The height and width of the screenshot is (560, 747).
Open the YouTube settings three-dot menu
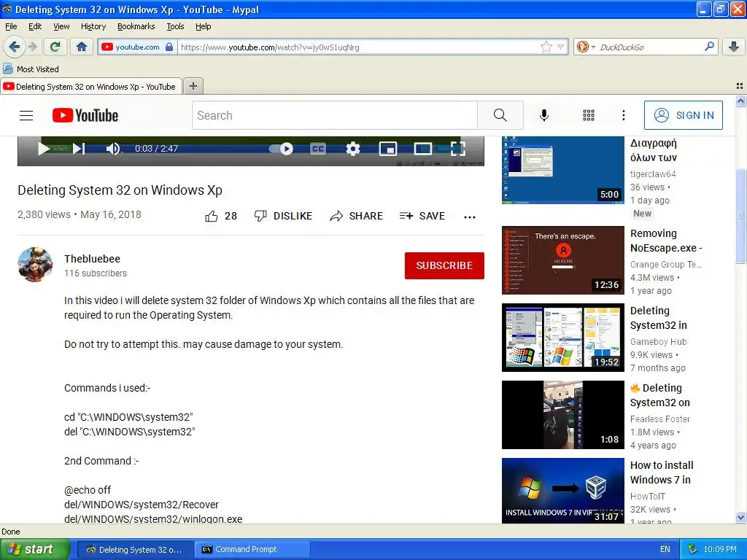tap(623, 115)
